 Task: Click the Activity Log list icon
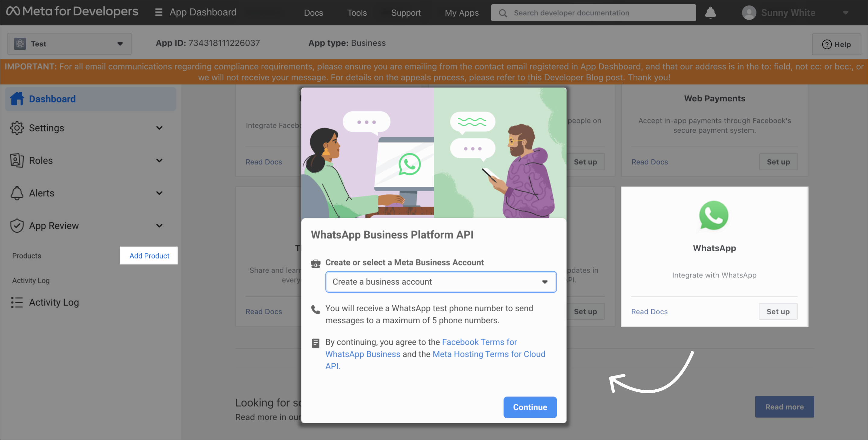tap(17, 302)
